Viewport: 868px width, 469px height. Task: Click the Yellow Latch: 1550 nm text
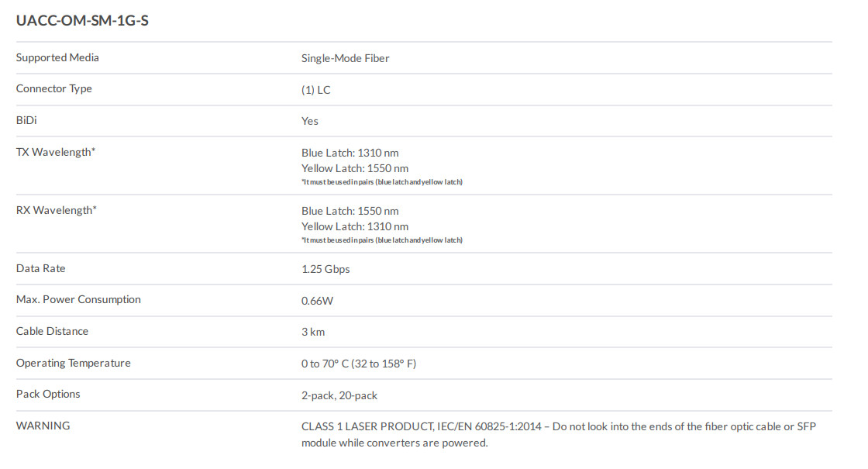(354, 168)
